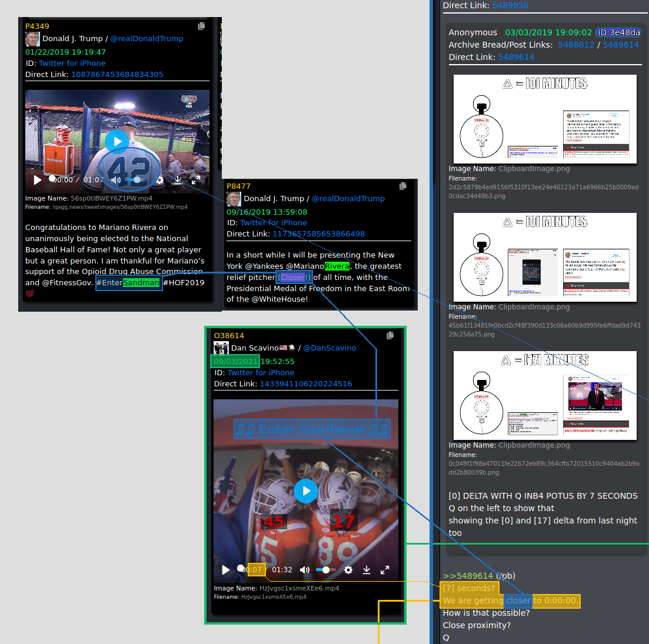Open archive bread link 5488812
649x644 pixels.
click(575, 45)
